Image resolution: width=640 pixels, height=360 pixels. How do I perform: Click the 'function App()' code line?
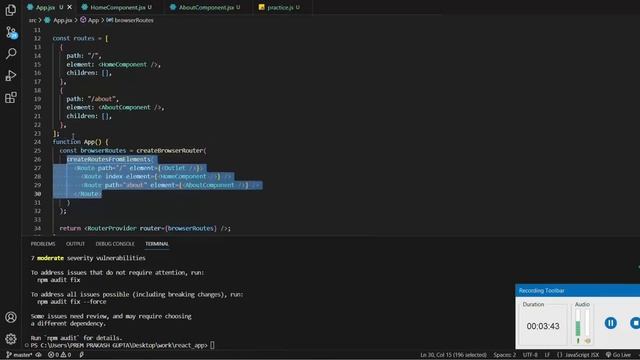[x=80, y=142]
